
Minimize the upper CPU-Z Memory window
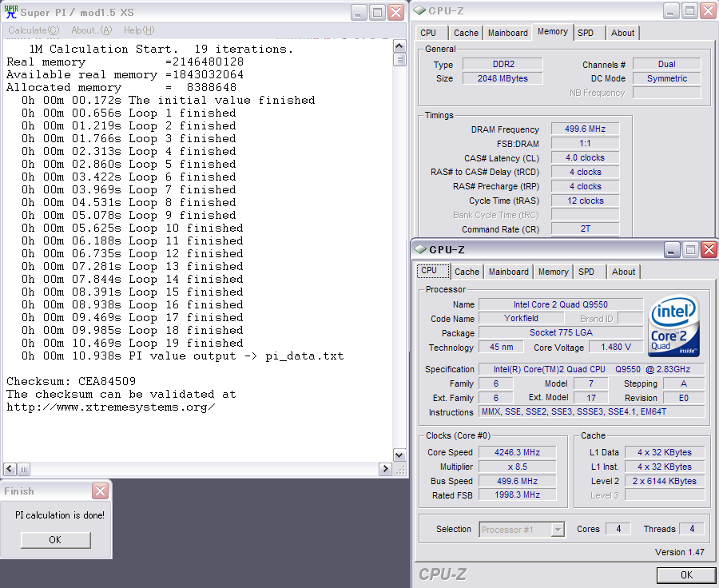(671, 11)
